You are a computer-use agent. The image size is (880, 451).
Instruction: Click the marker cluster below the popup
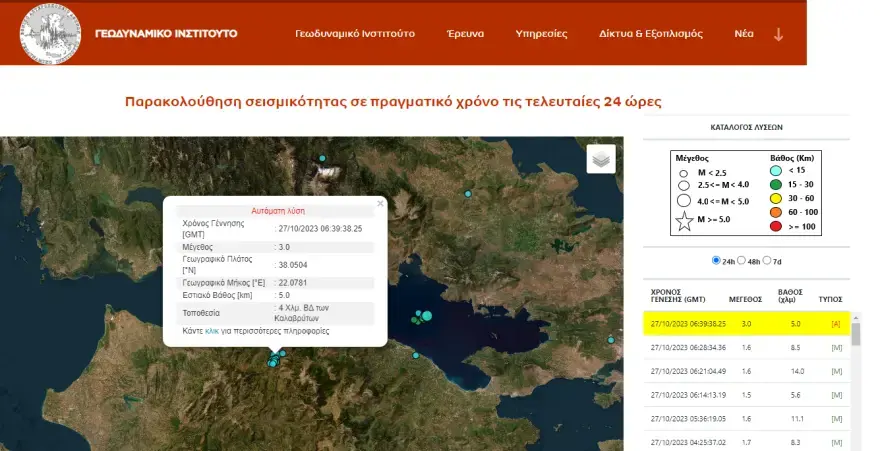(274, 360)
